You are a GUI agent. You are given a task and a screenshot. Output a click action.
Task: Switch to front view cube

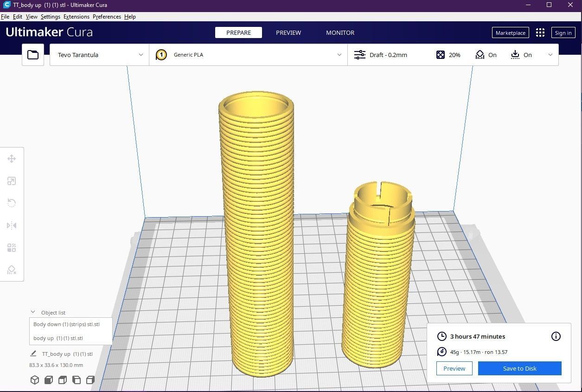[x=49, y=380]
